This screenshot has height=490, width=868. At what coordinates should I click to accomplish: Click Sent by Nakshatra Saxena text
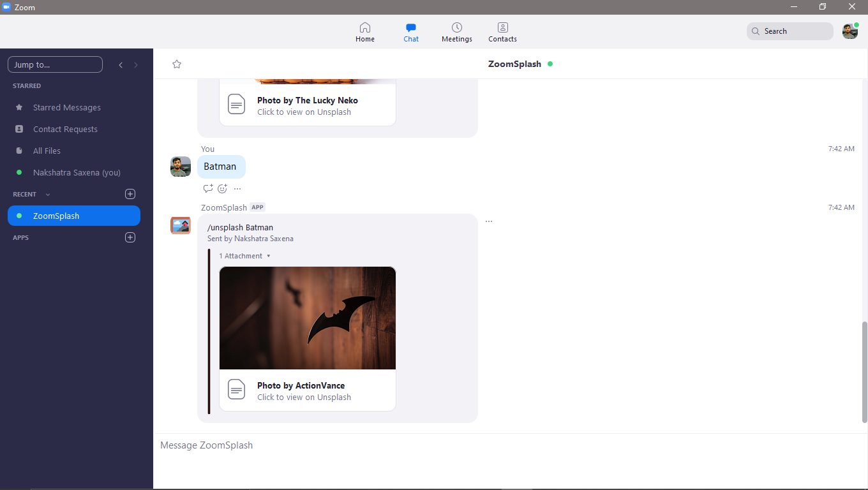250,239
